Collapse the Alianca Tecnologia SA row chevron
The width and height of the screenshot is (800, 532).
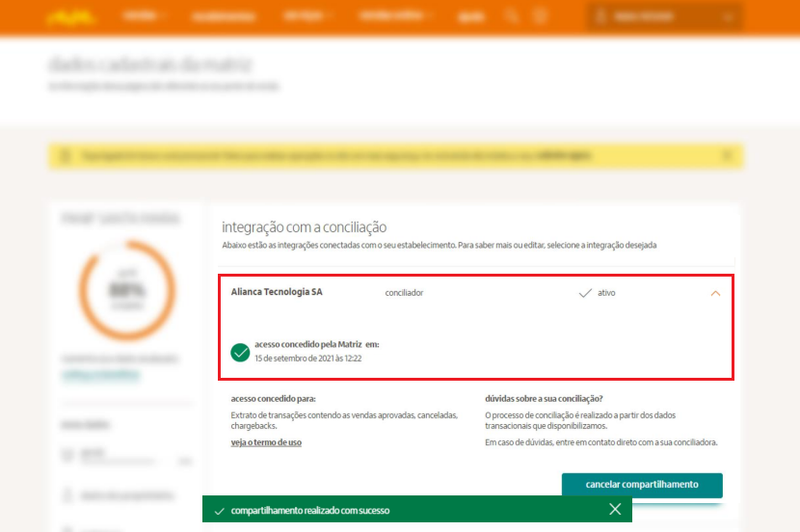pyautogui.click(x=715, y=293)
